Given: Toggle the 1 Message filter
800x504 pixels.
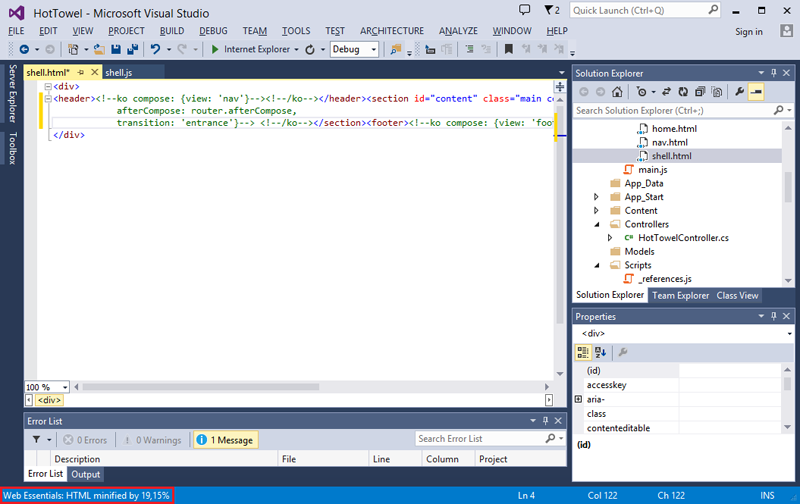Looking at the screenshot, I should [x=225, y=439].
